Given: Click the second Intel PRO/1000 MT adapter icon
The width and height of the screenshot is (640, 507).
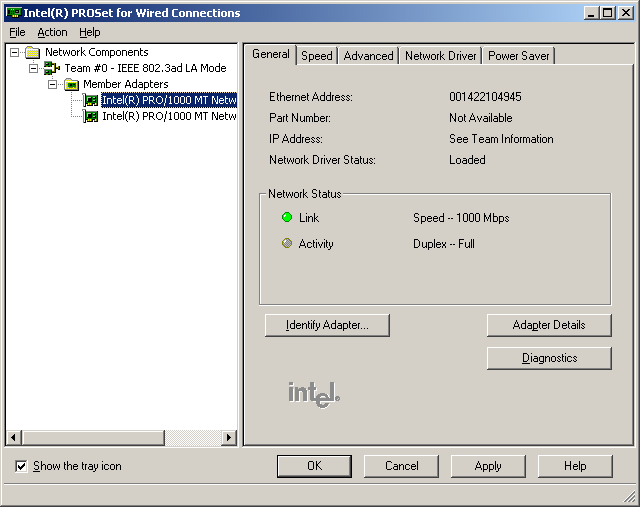Looking at the screenshot, I should [x=92, y=116].
